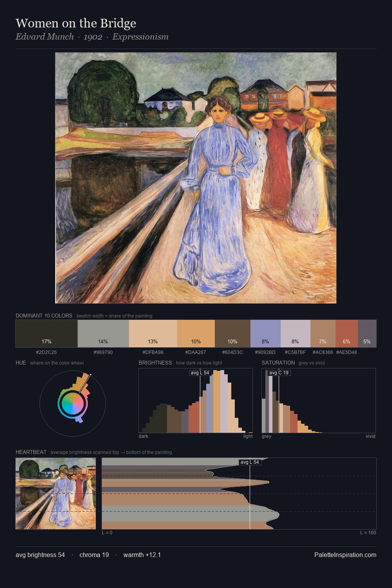Screen dimensions: 392x588
Task: Select the 8% periwinkle swatch #9092BD
Action: click(x=265, y=334)
